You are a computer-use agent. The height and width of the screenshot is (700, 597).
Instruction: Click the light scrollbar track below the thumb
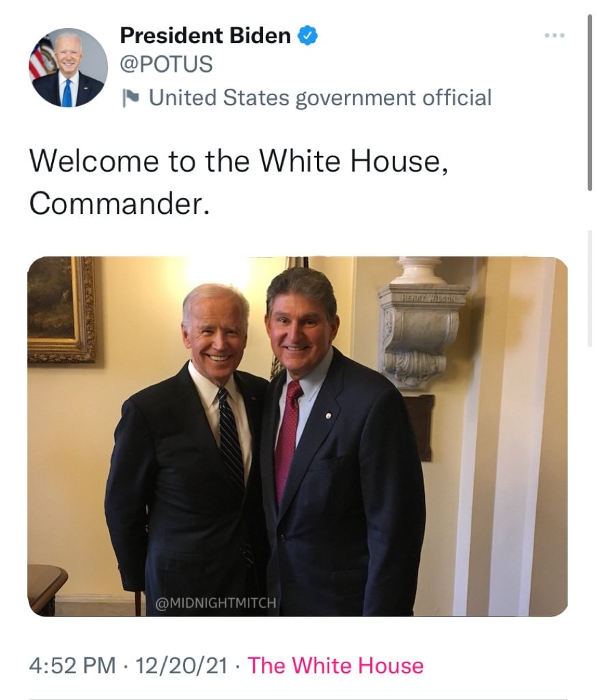click(x=590, y=287)
